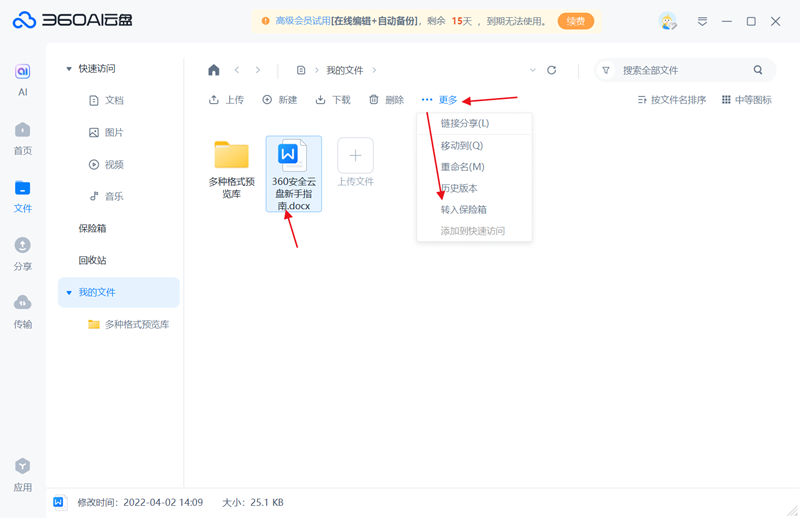
Task: Choose 移动到(Q) from the menu
Action: click(x=474, y=146)
